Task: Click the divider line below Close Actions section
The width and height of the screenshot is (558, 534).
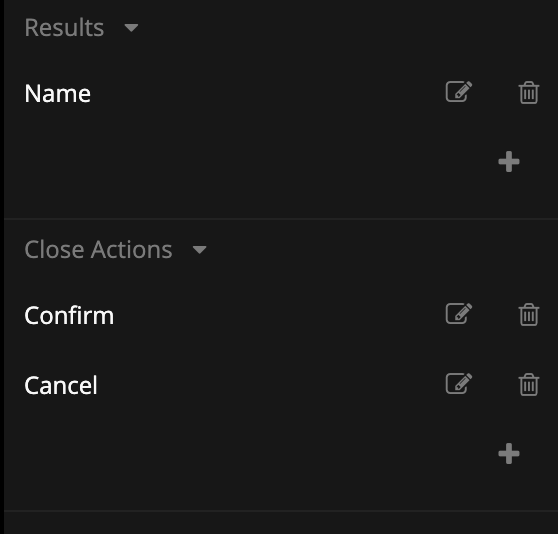Action: 281,511
